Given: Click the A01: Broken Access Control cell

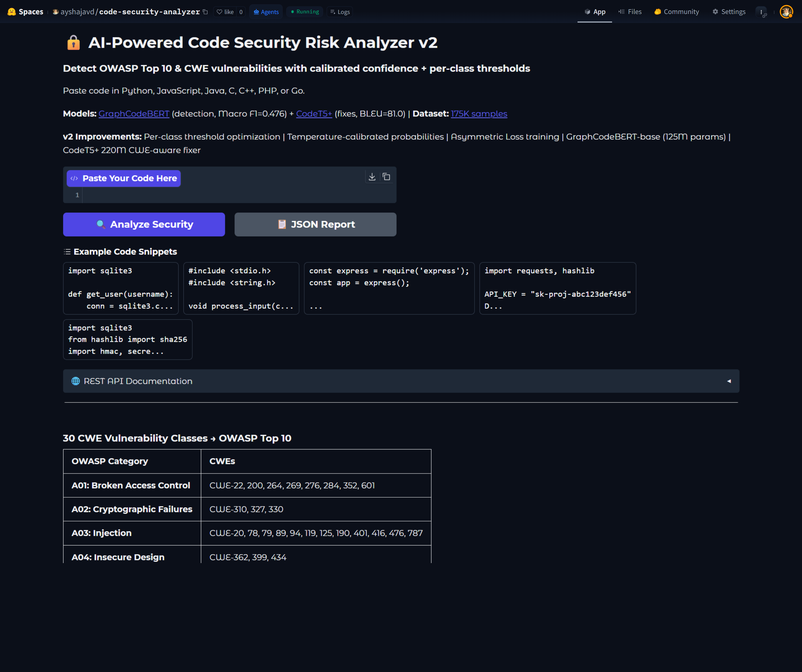Looking at the screenshot, I should (x=132, y=485).
